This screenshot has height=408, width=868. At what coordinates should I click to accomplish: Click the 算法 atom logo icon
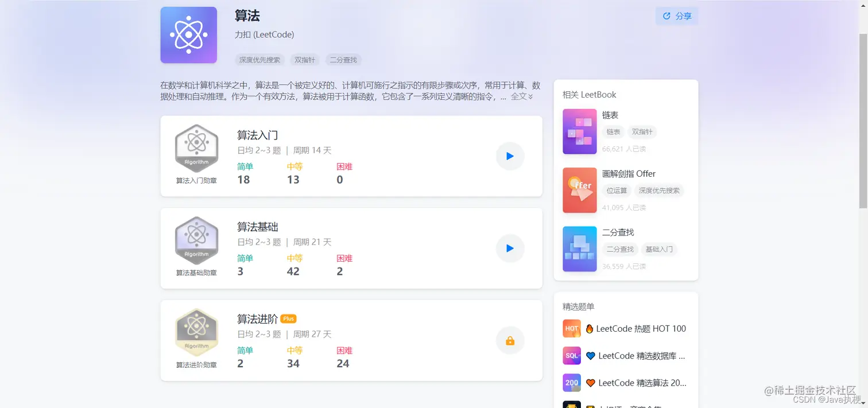(189, 35)
